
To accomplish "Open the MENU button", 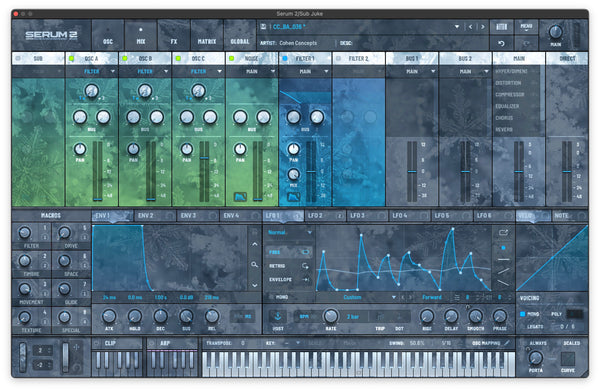I will point(526,26).
